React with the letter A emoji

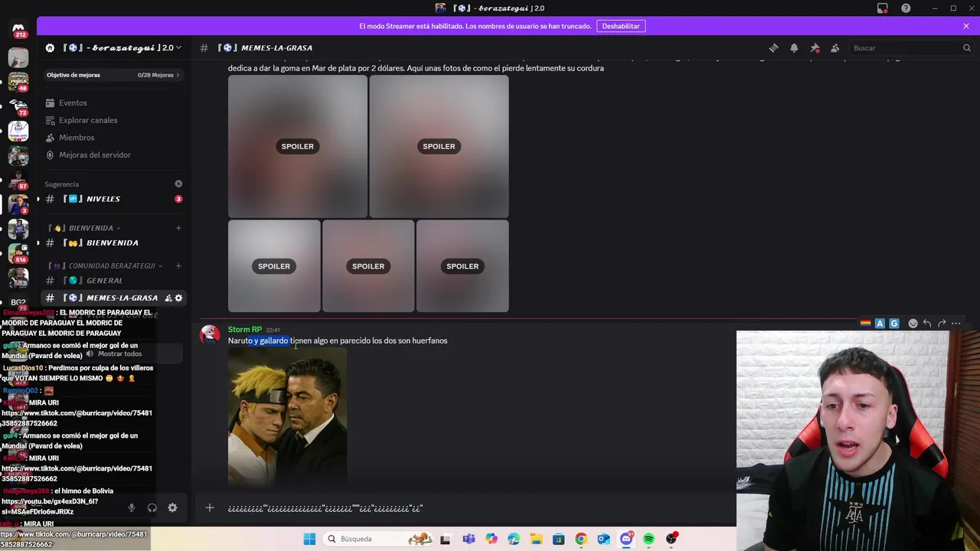point(880,324)
